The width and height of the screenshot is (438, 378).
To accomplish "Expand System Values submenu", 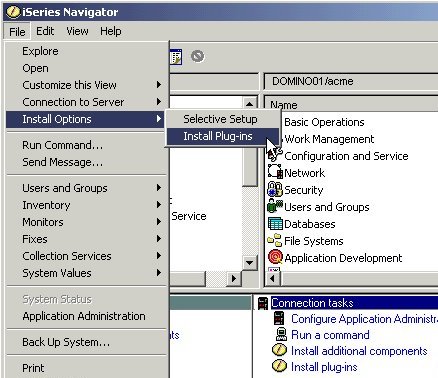I will pos(85,273).
